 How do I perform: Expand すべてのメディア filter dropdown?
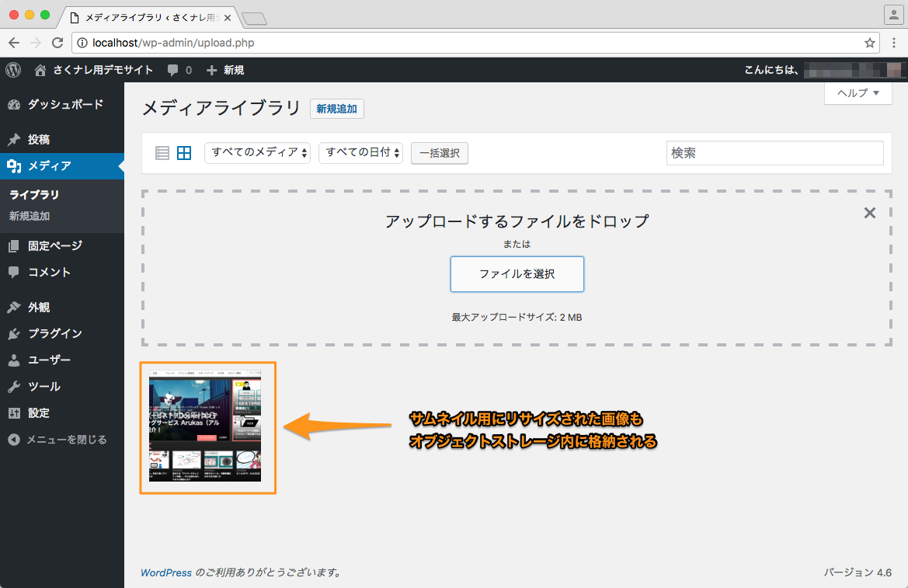click(x=258, y=153)
